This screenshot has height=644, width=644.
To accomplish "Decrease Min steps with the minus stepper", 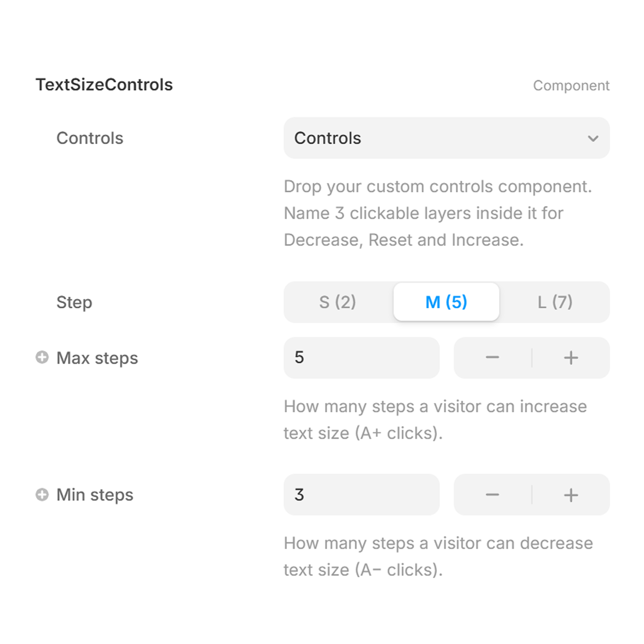I will [x=492, y=494].
